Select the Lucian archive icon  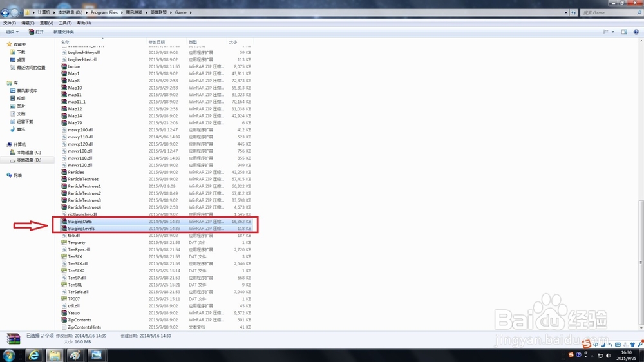[64, 66]
